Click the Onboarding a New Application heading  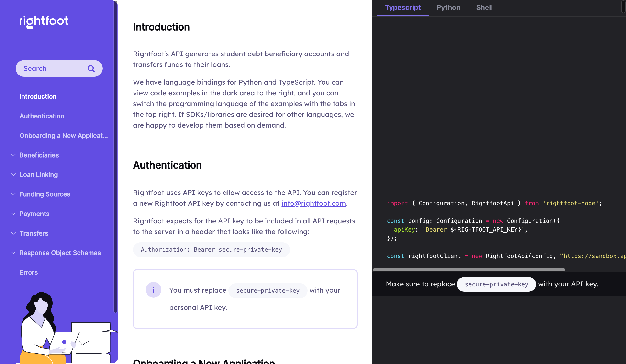204,361
